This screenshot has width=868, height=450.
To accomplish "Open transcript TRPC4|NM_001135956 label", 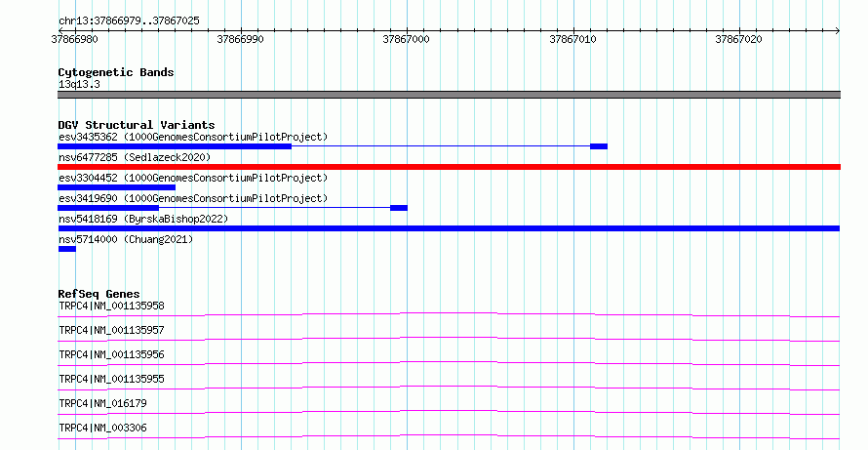I will click(x=112, y=354).
